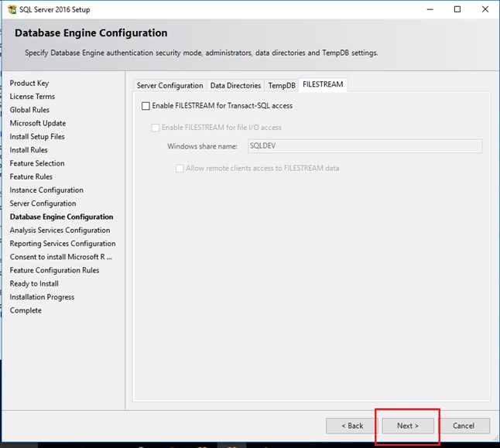Click Feature Rules in the sidebar
The width and height of the screenshot is (500, 448).
31,176
